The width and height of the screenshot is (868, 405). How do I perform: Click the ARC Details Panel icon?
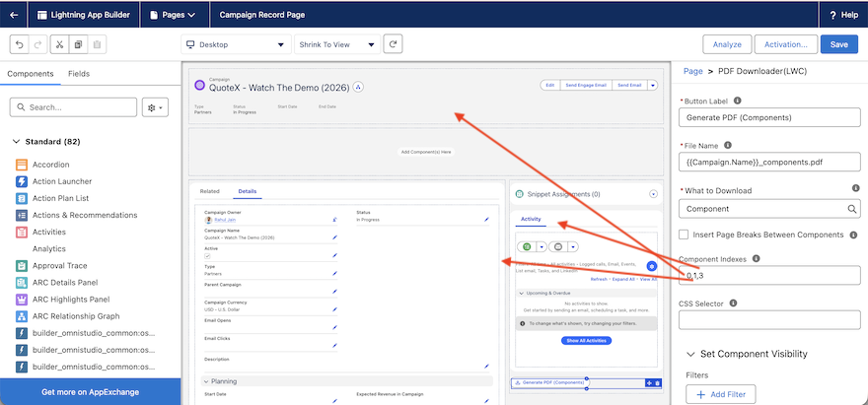(22, 283)
